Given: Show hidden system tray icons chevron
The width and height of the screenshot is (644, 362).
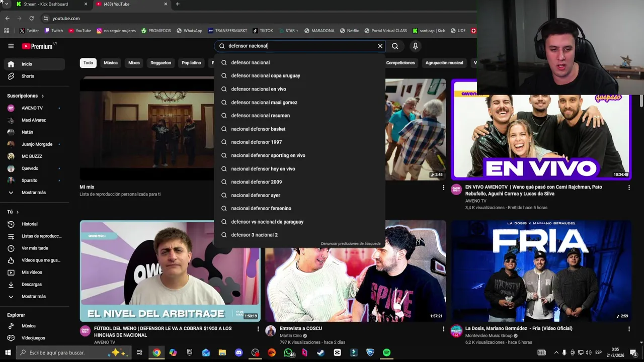Looking at the screenshot, I should coord(556,352).
